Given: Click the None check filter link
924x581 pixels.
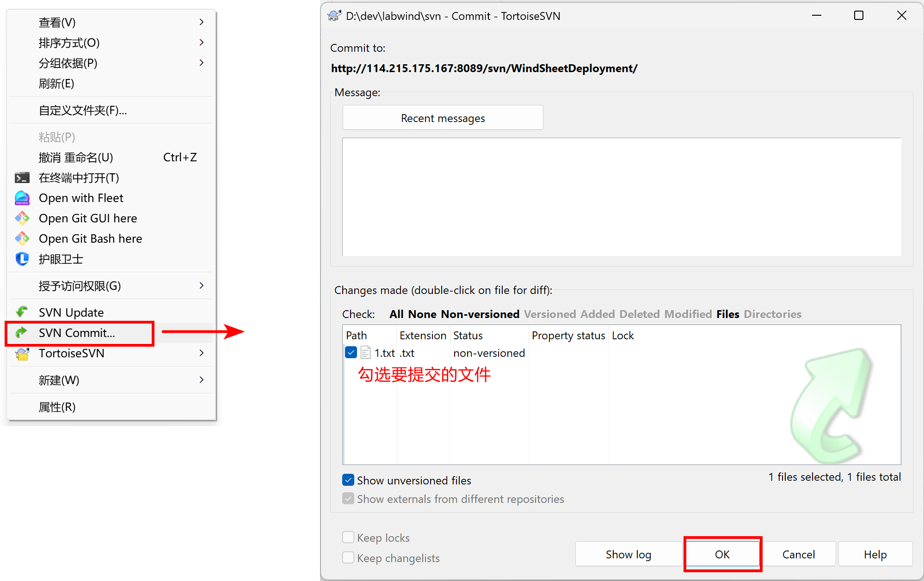Looking at the screenshot, I should tap(422, 314).
